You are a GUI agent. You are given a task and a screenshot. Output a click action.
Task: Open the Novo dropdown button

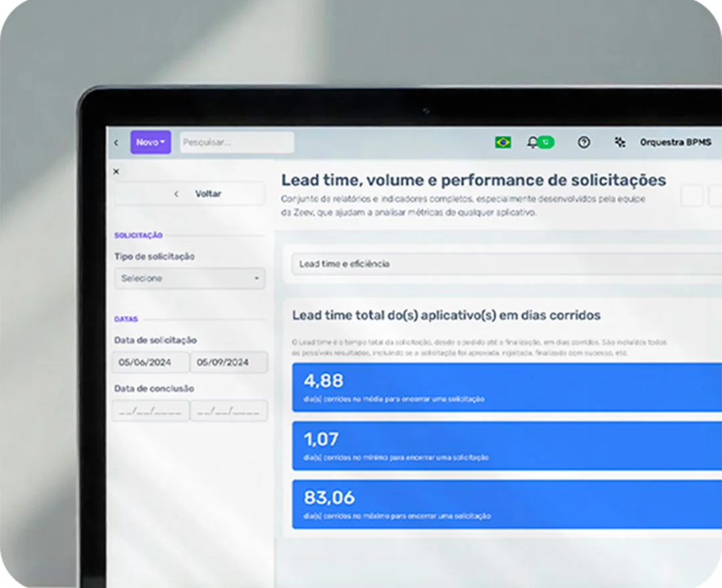(150, 142)
